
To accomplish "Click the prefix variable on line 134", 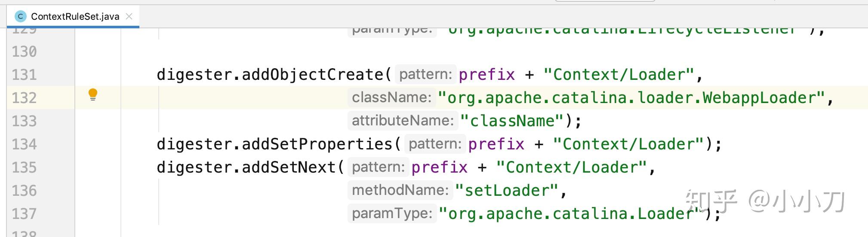I will tap(496, 144).
